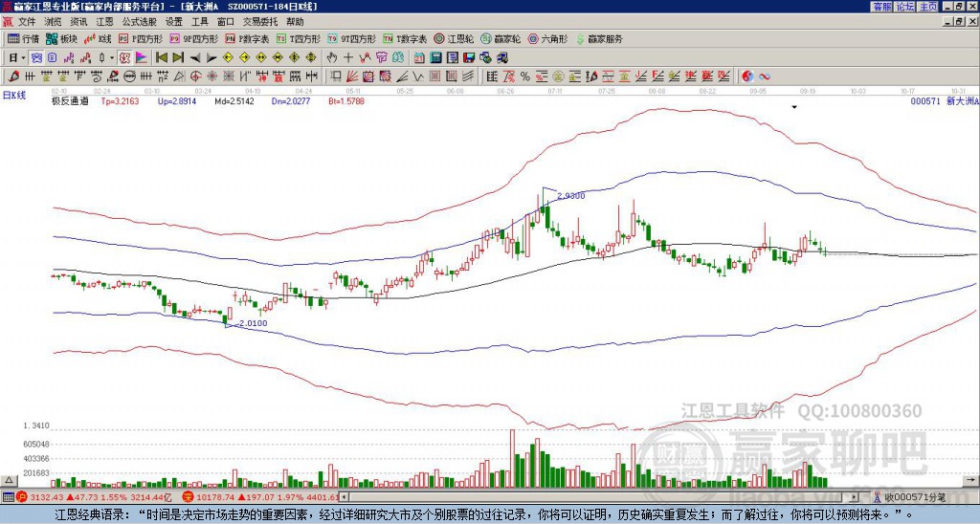Click the circled cross target icon
The height and width of the screenshot is (524, 980).
coord(195,76)
